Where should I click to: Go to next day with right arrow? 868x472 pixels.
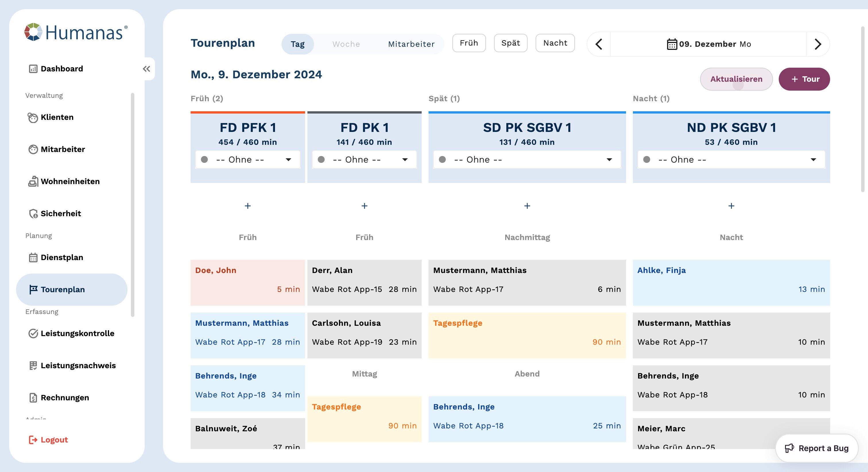coord(817,44)
